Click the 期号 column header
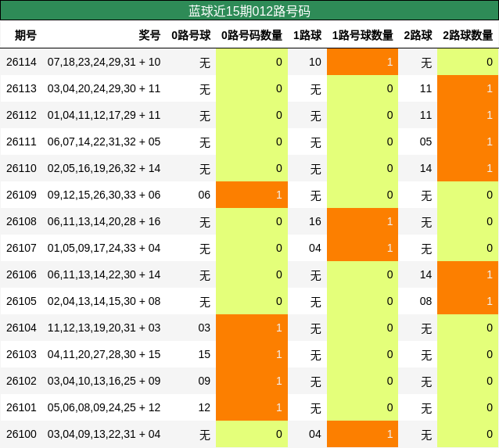Screen dimensions: 499x448 pos(26,35)
